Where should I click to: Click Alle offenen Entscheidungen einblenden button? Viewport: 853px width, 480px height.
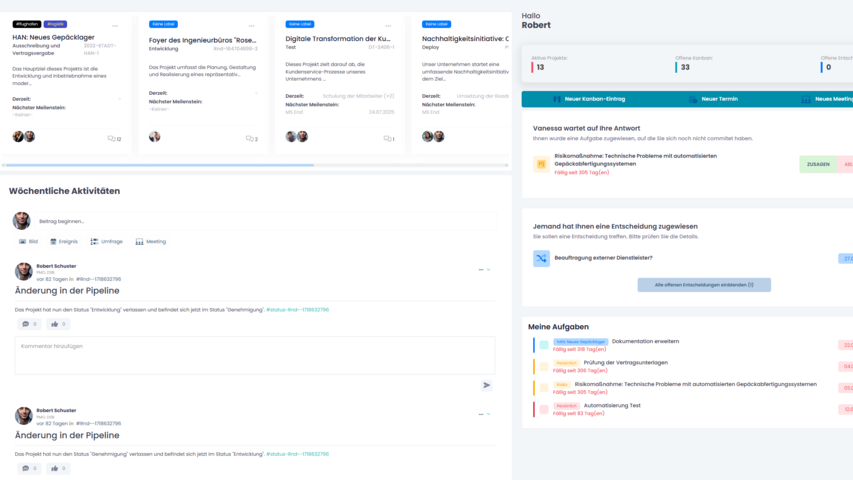point(704,285)
